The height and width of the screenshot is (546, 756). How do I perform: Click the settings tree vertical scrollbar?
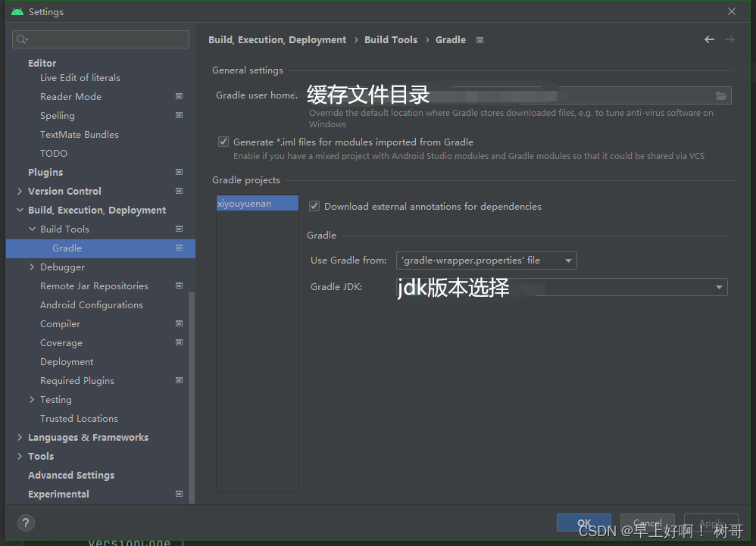click(x=192, y=398)
